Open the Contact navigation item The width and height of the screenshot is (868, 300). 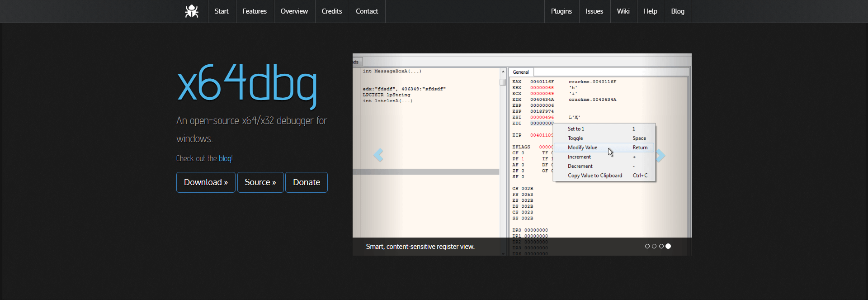tap(367, 11)
